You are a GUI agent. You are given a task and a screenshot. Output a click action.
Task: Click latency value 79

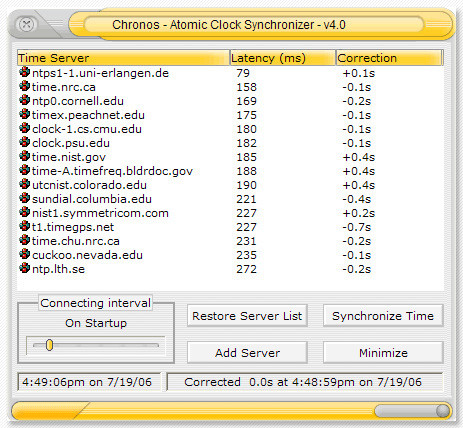coord(243,73)
